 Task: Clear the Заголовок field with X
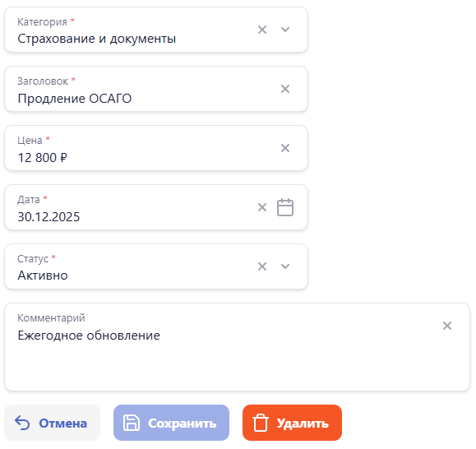285,89
